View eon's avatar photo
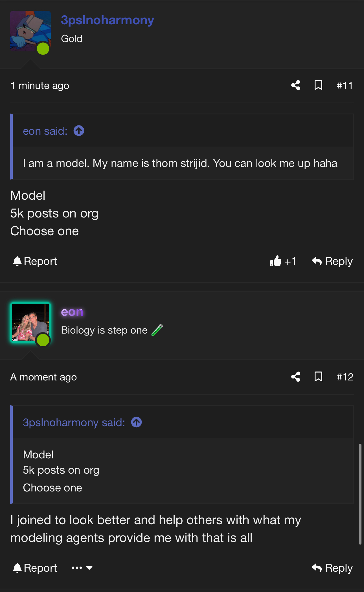364x592 pixels. click(30, 323)
